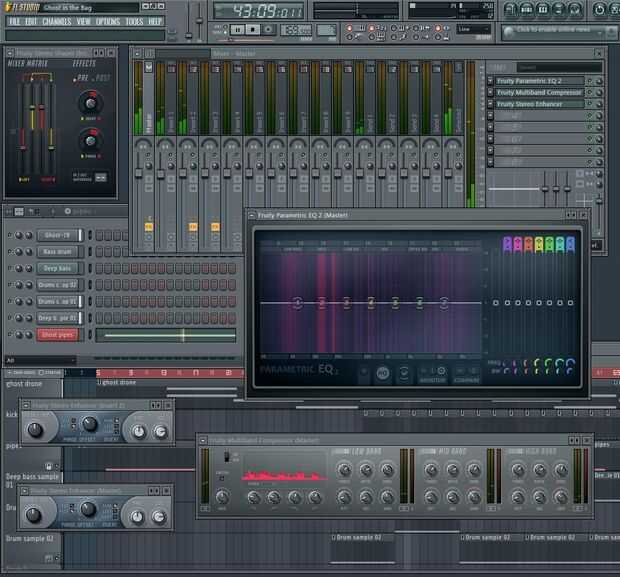This screenshot has width=620, height=577.
Task: Select the red Ghost pipes channel button
Action: tap(58, 335)
